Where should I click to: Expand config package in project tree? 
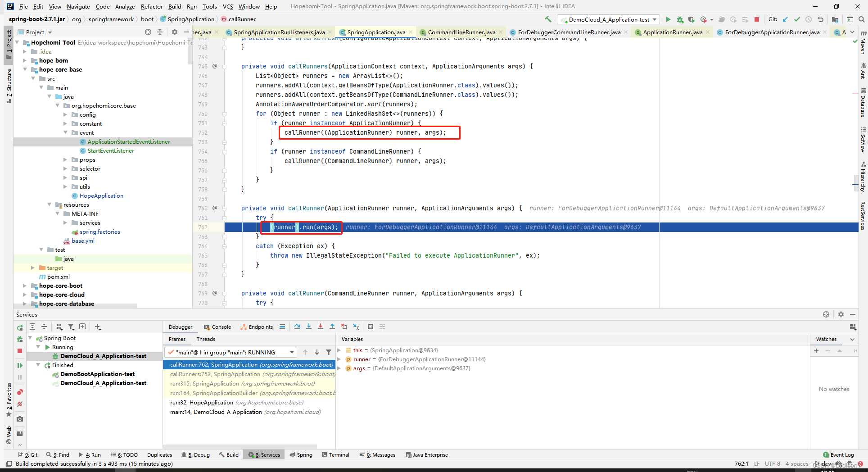click(x=65, y=114)
